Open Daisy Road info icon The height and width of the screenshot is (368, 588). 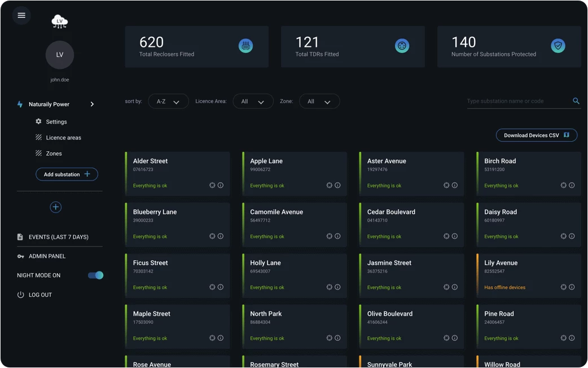[x=572, y=236]
